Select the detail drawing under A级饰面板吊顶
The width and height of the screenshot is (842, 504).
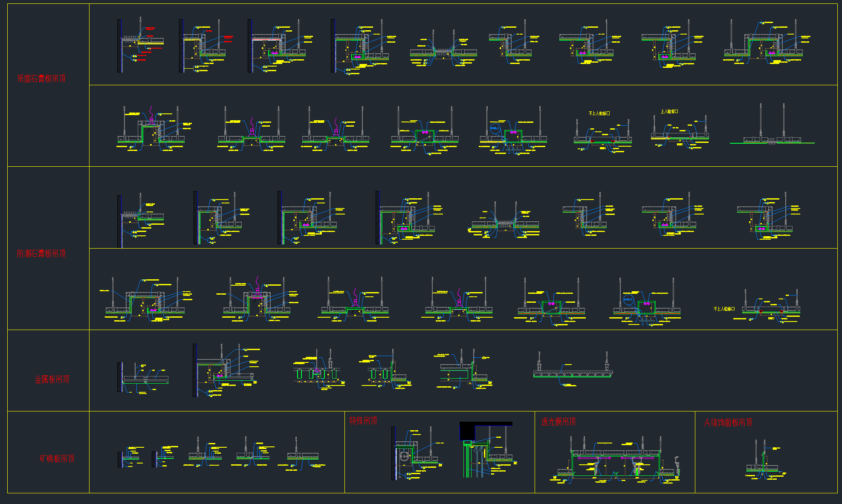[766, 460]
